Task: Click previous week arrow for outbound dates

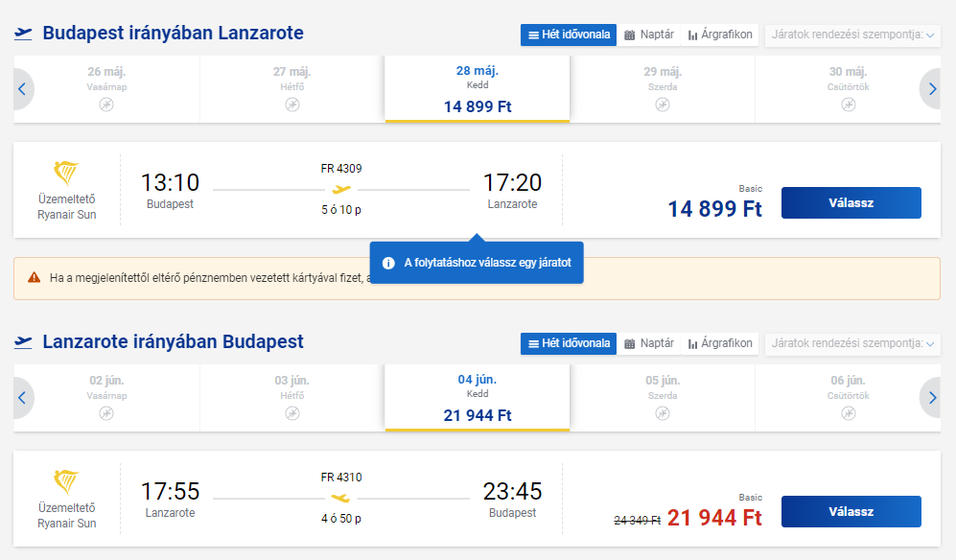Action: [x=22, y=89]
